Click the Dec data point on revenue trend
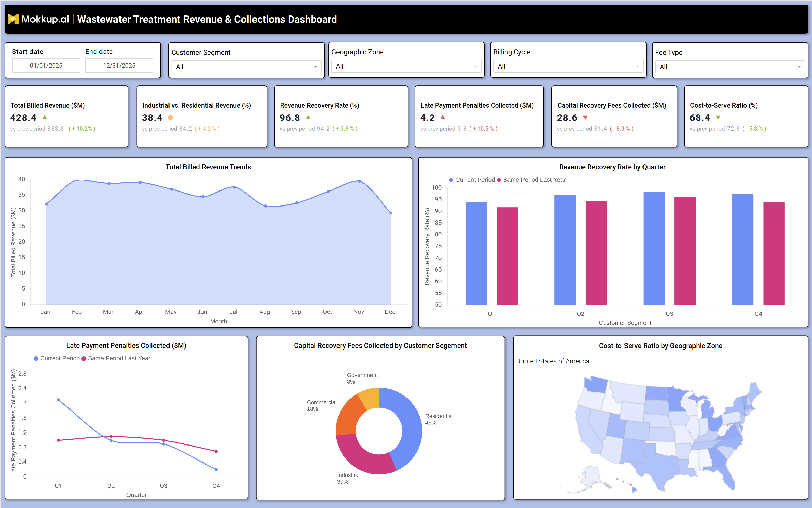The height and width of the screenshot is (508, 812). tap(391, 213)
